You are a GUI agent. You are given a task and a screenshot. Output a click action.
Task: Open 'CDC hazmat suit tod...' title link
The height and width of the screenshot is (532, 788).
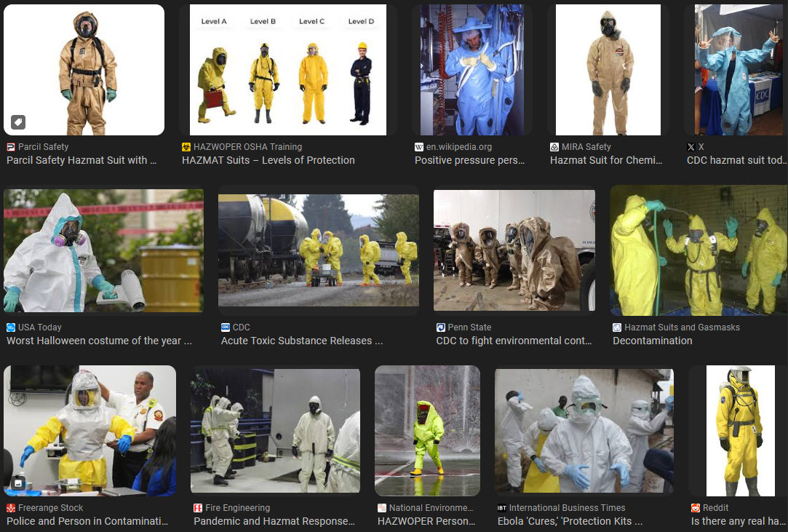[x=737, y=160]
